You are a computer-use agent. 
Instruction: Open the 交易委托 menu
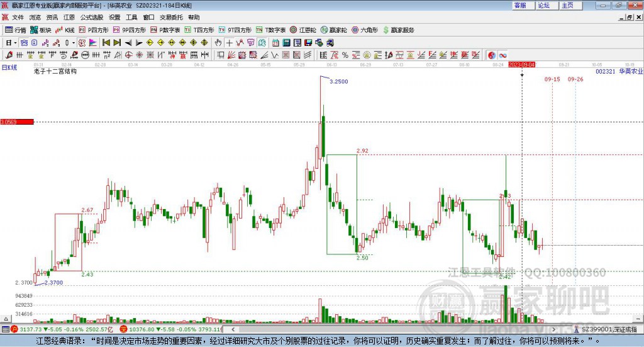pos(171,17)
